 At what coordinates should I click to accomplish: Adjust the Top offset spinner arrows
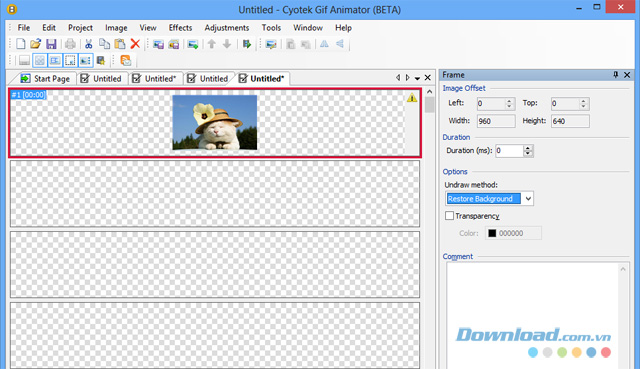coord(584,104)
